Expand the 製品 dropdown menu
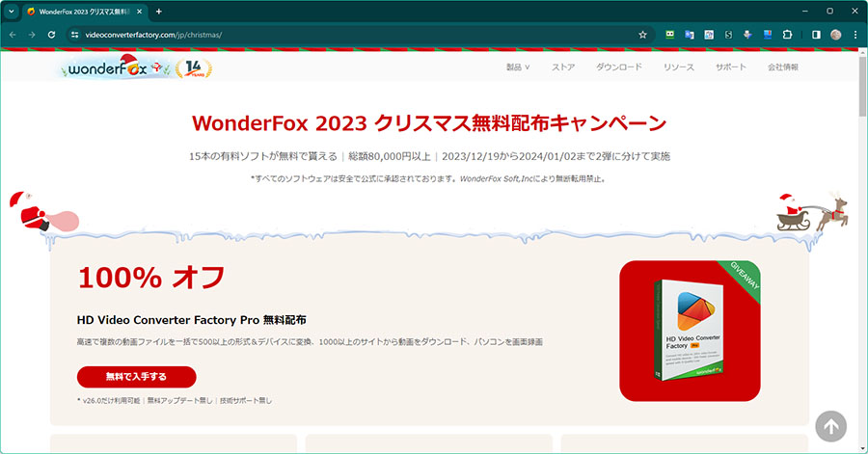This screenshot has width=868, height=454. click(518, 67)
